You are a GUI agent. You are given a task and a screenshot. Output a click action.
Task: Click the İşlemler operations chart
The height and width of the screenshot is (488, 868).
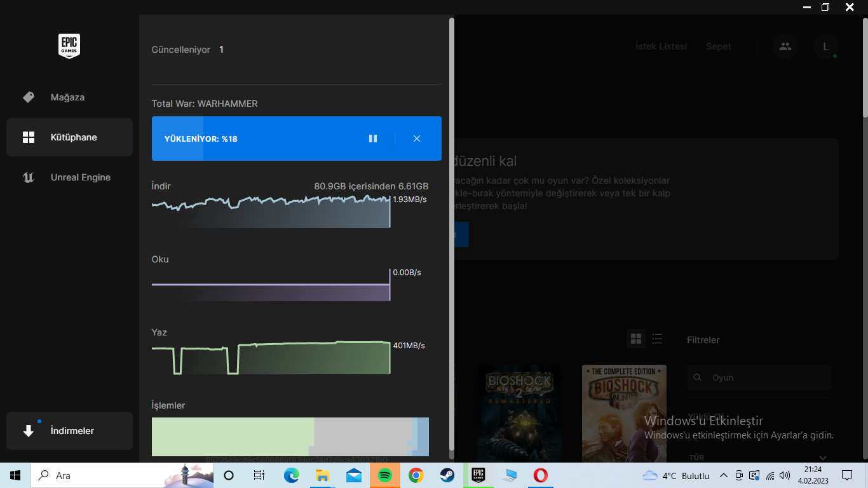coord(290,437)
